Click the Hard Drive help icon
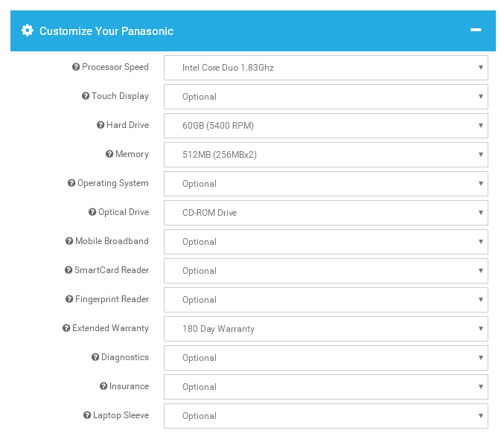Screen dimensions: 504x442 [x=101, y=125]
